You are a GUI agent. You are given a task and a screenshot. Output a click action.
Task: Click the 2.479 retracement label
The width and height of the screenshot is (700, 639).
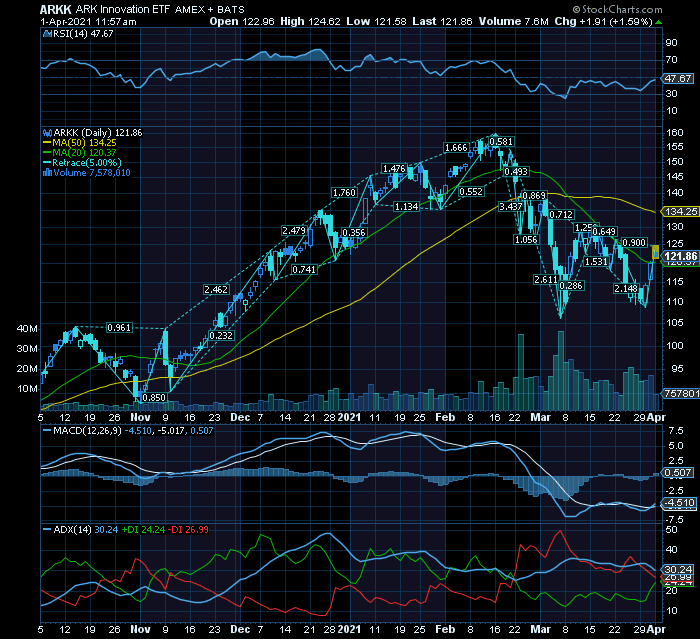294,231
